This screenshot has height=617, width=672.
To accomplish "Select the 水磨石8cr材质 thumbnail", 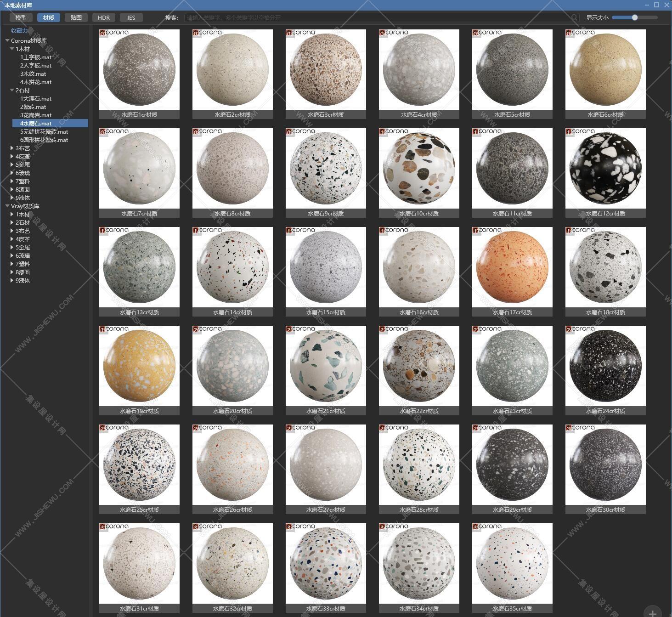I will (232, 169).
